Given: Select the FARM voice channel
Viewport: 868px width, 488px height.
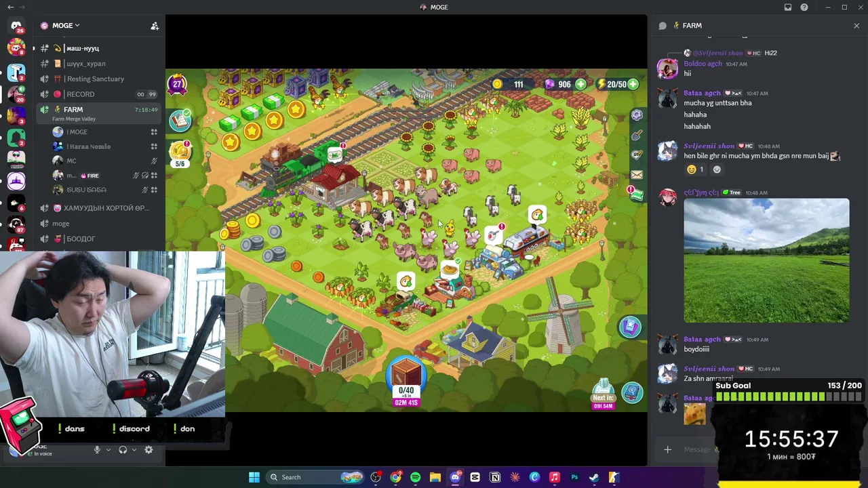Looking at the screenshot, I should 99,113.
